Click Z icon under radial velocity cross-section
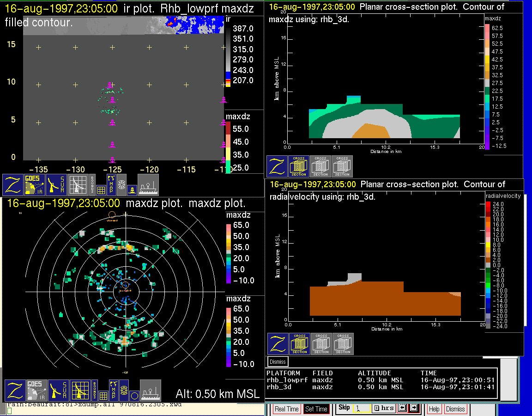 [x=278, y=344]
